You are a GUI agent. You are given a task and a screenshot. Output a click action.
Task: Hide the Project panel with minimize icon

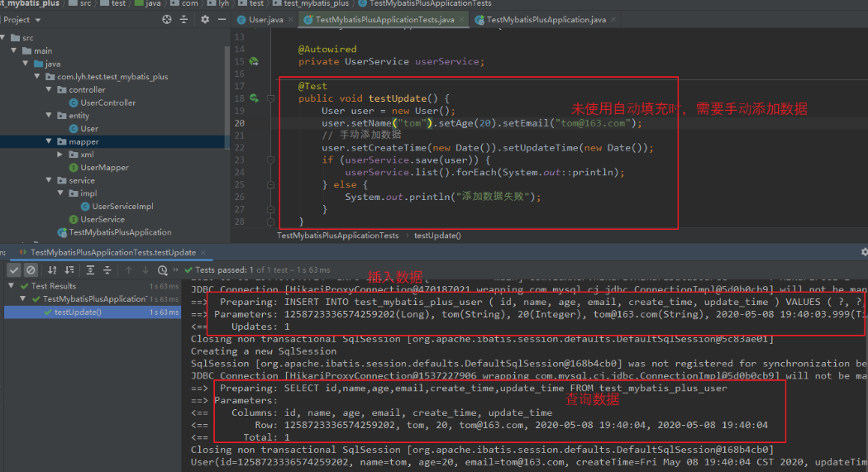(x=218, y=19)
